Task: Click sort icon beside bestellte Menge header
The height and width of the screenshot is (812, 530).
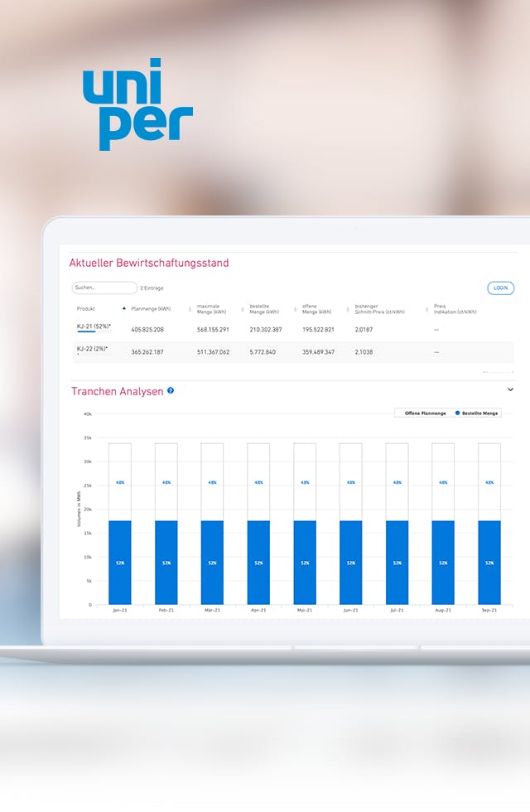Action: click(242, 309)
